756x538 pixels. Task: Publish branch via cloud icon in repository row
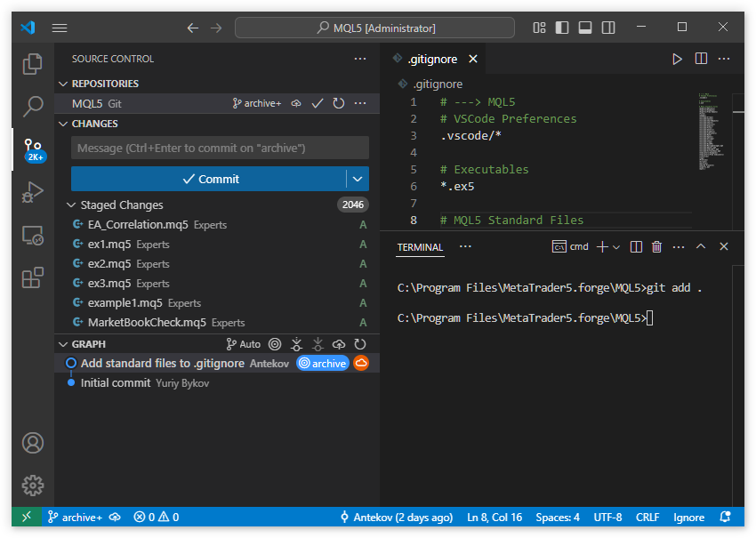click(x=296, y=103)
